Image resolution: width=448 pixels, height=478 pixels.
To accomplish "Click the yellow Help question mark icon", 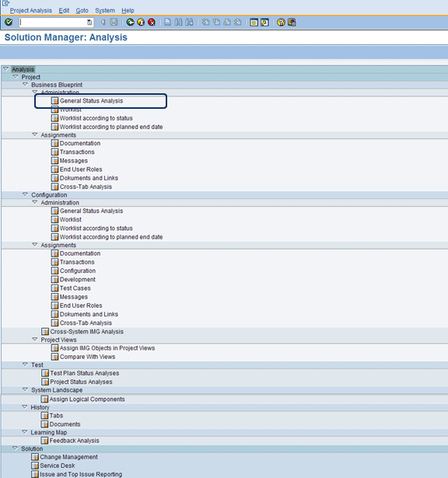I will coord(281,23).
